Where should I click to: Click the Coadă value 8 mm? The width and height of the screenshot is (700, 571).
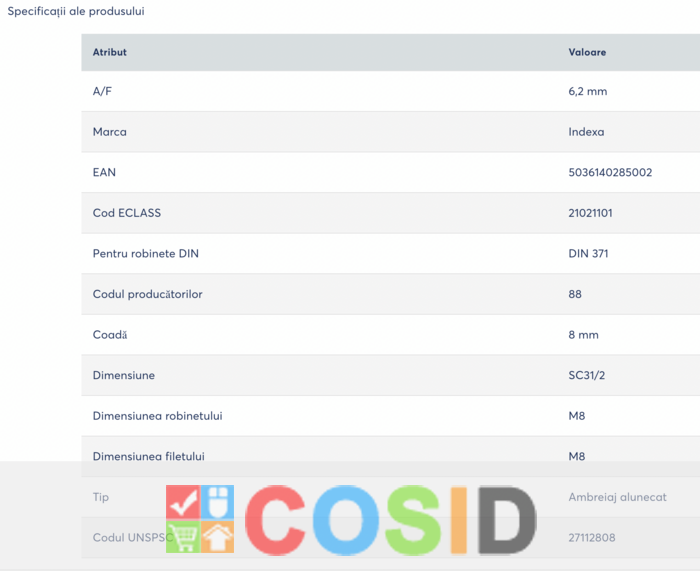[x=583, y=335]
